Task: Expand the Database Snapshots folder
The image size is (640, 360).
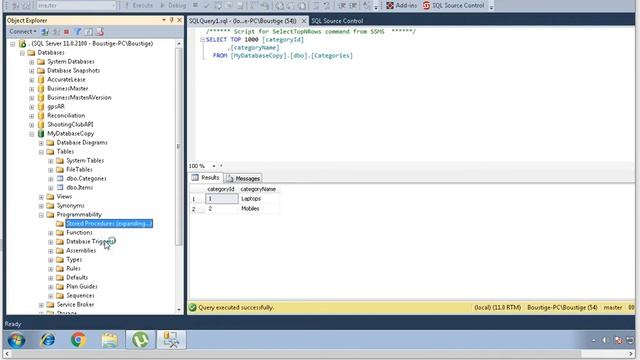Action: (x=32, y=71)
